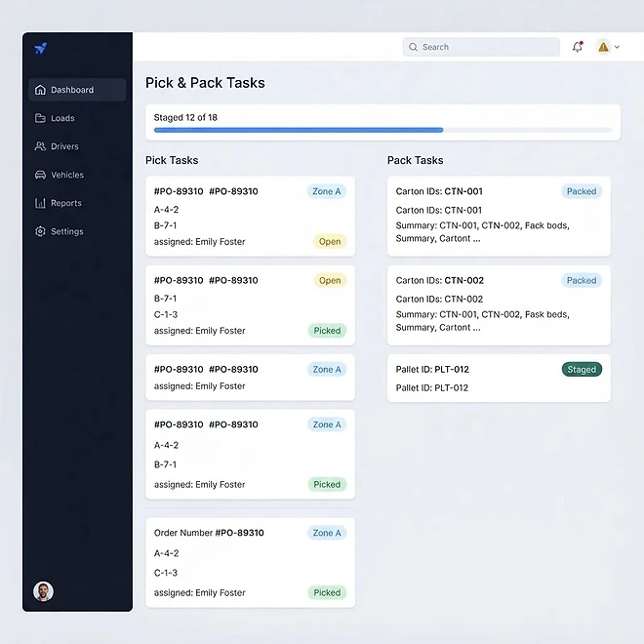Click the Pack Tasks column heading
Image resolution: width=644 pixels, height=644 pixels.
pyautogui.click(x=416, y=160)
